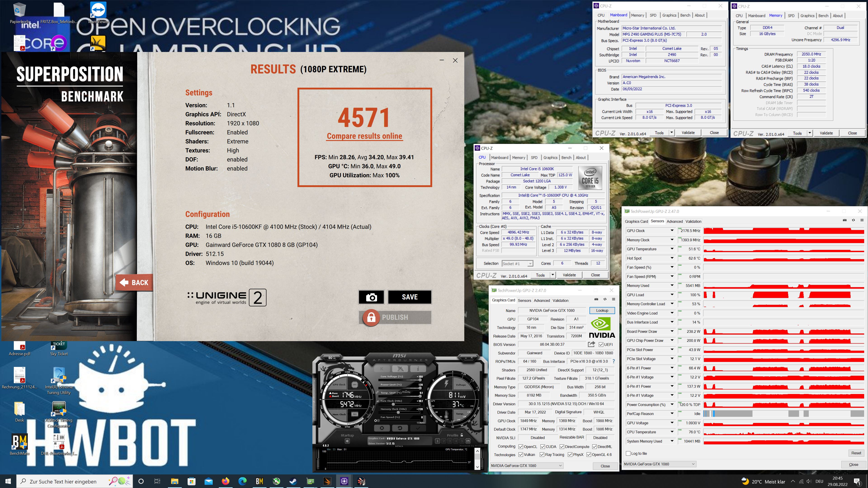This screenshot has height=488, width=868.
Task: Switch to Advanced tab in GPU-Z Sensors window
Action: (x=675, y=221)
